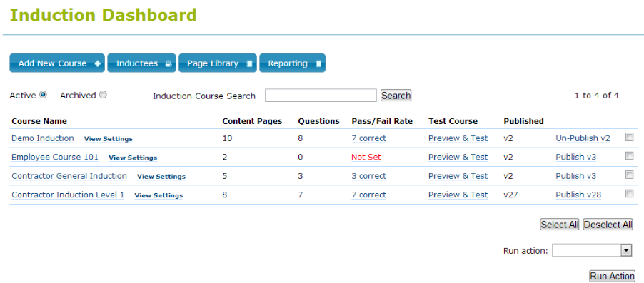View Settings for Contractor General Induction
The width and height of the screenshot is (644, 283).
161,176
